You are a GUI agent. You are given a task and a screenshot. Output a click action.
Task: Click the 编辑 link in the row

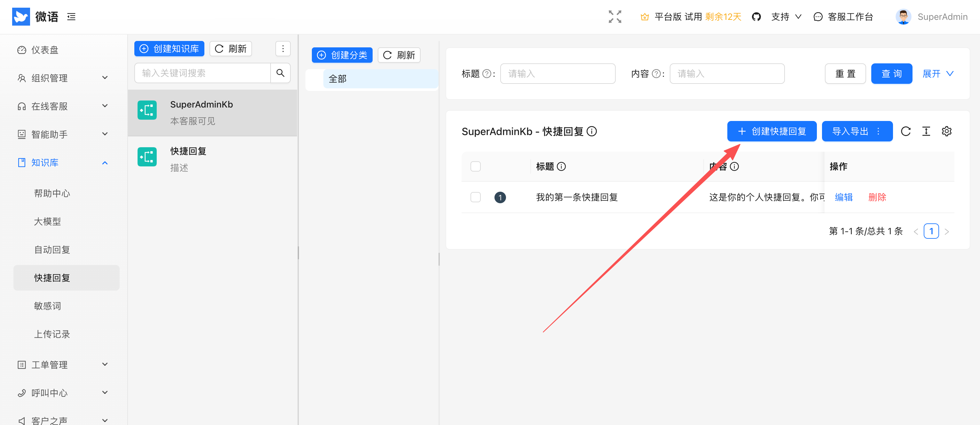point(843,197)
